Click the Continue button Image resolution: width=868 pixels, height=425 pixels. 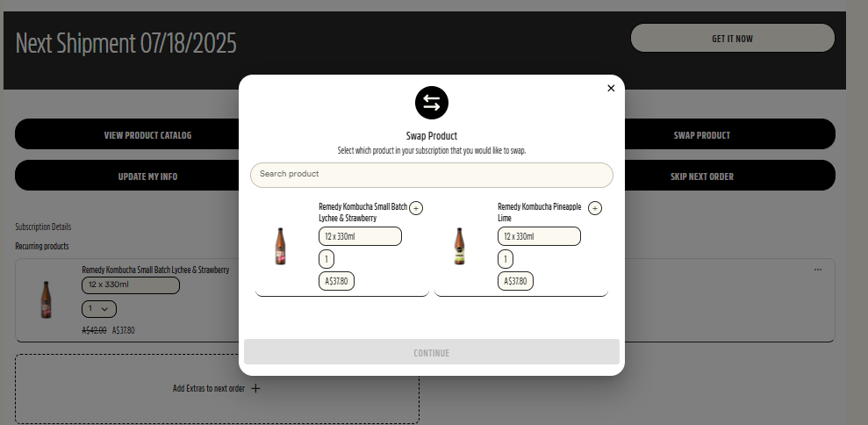(x=431, y=352)
